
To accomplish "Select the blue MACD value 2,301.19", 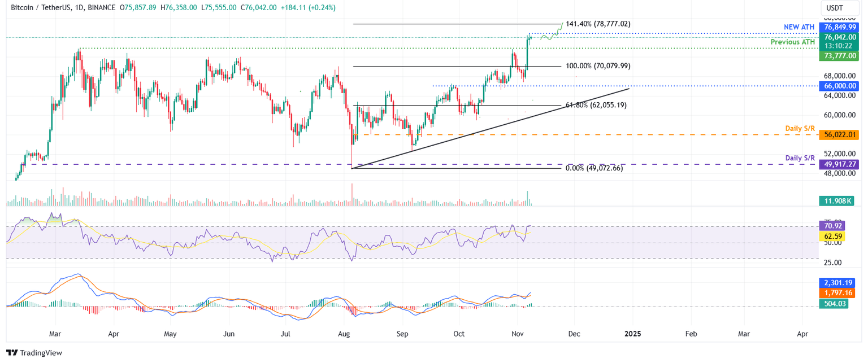I will 839,282.
